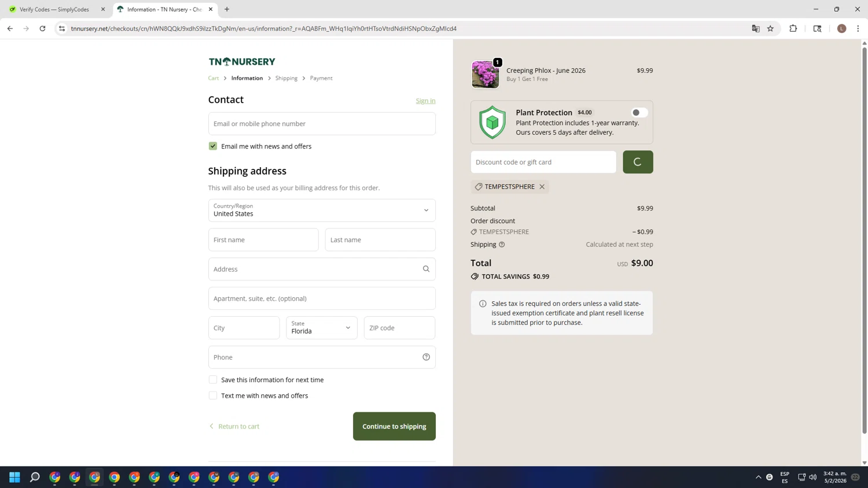Click Continue to shipping button
Screen dimensions: 868x488
pos(394,426)
